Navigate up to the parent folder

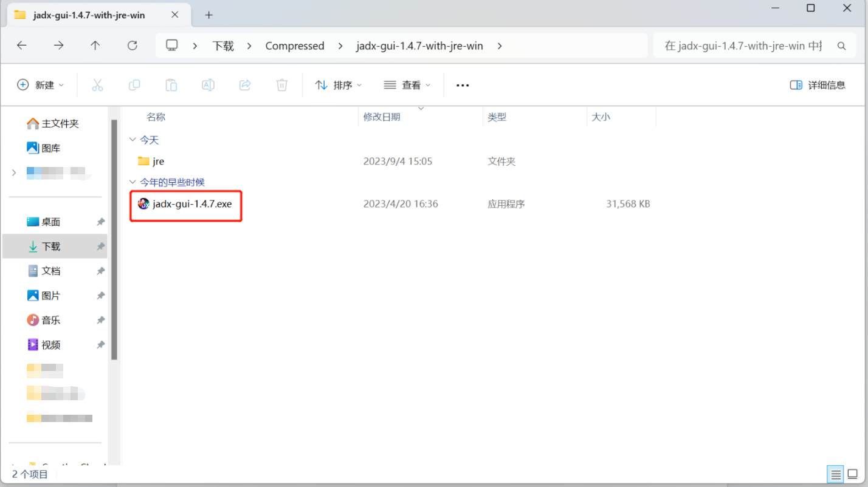tap(95, 46)
